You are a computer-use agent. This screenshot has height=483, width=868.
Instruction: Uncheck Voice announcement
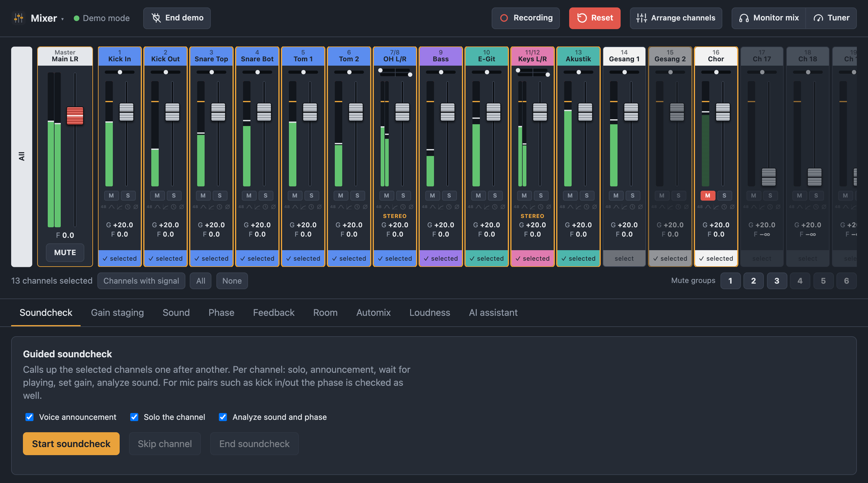point(29,417)
